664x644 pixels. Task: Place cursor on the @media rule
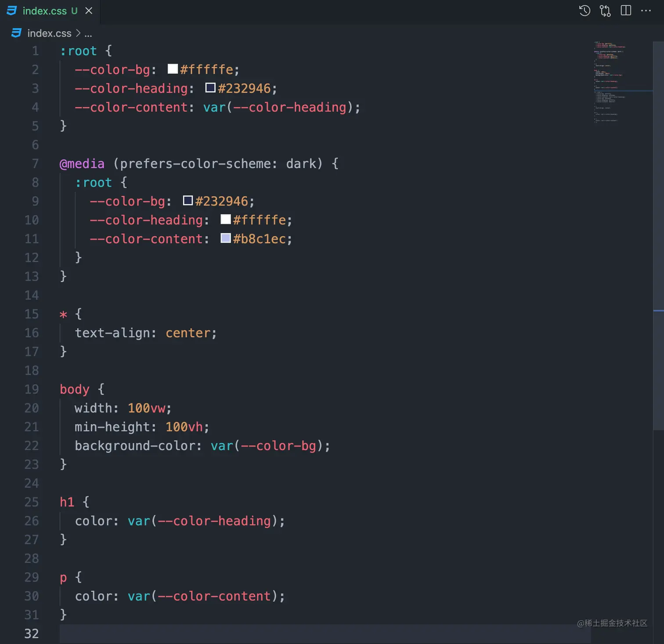click(82, 163)
